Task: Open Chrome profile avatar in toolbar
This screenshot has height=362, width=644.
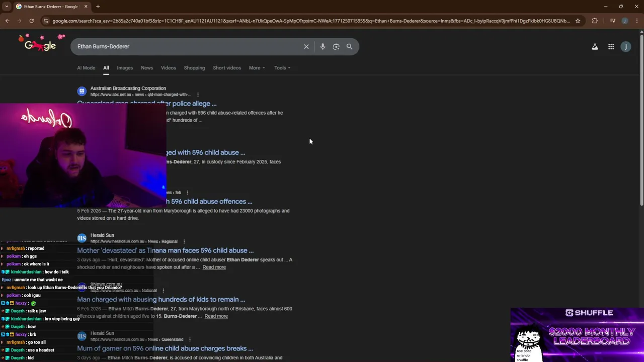Action: click(624, 21)
